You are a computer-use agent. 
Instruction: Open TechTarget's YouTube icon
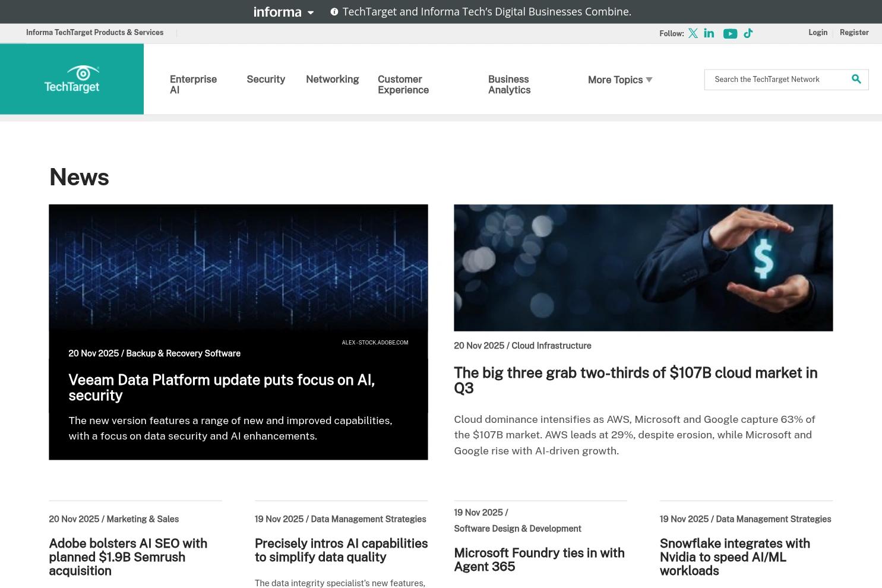pyautogui.click(x=730, y=34)
